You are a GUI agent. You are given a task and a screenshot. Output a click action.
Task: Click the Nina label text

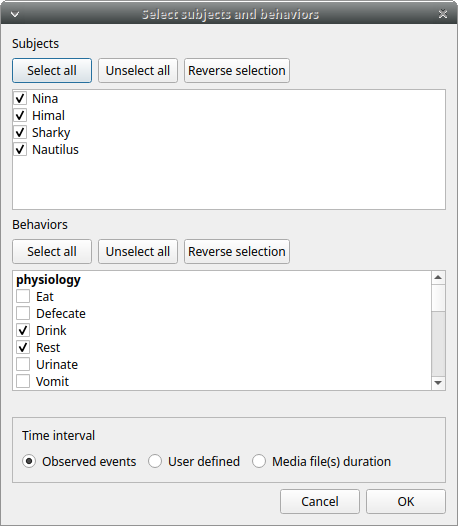pyautogui.click(x=45, y=99)
